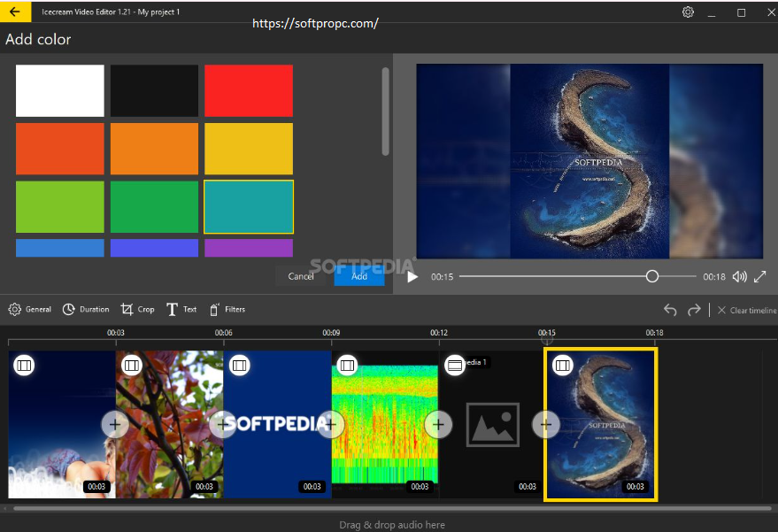Select the blue Softpedia logo clip
This screenshot has height=532, width=778.
click(277, 424)
